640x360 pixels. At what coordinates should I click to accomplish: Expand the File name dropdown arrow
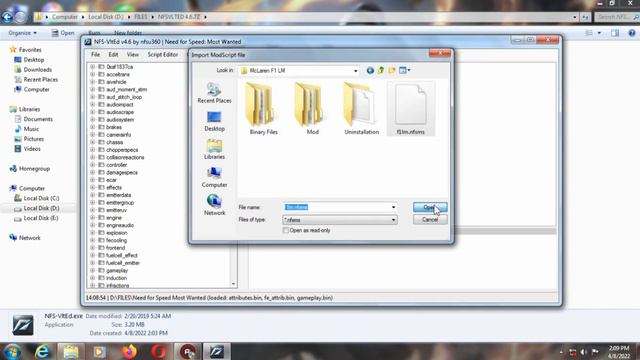point(393,207)
